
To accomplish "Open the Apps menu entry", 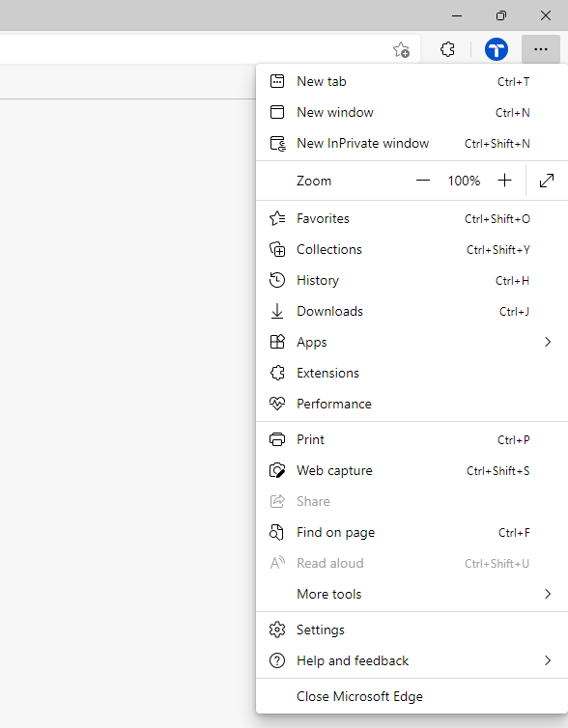I will pyautogui.click(x=412, y=342).
